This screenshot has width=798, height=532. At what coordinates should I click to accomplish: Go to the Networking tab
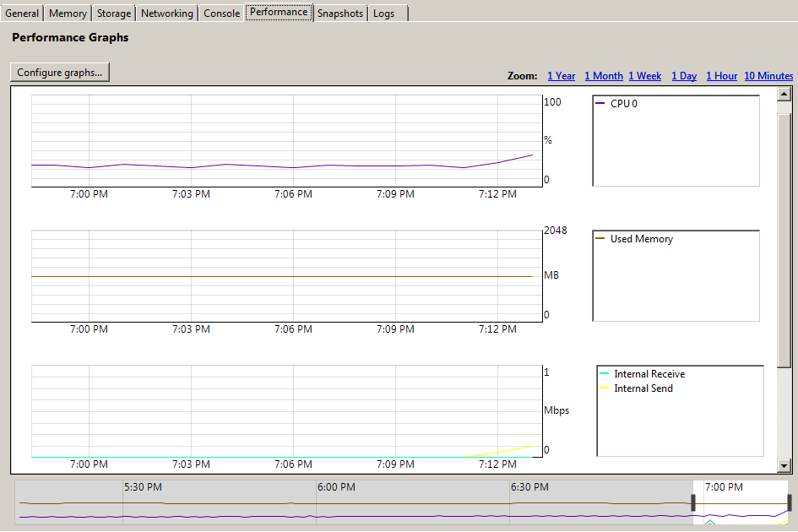coord(167,14)
